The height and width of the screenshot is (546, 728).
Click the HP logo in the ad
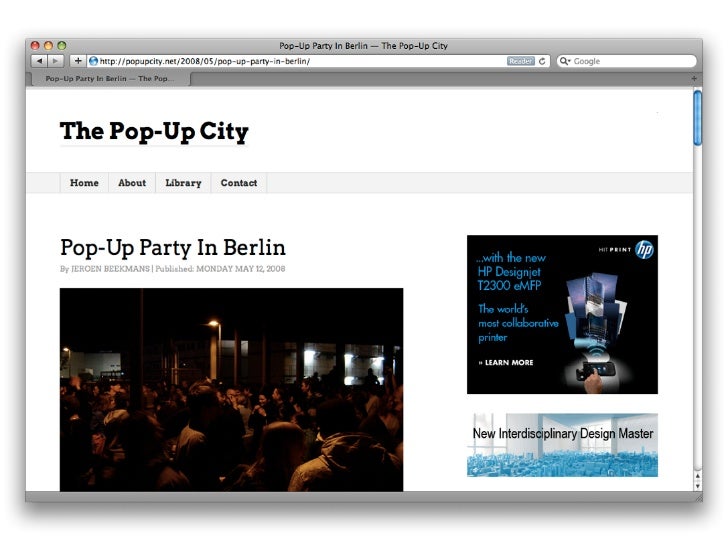(x=644, y=250)
